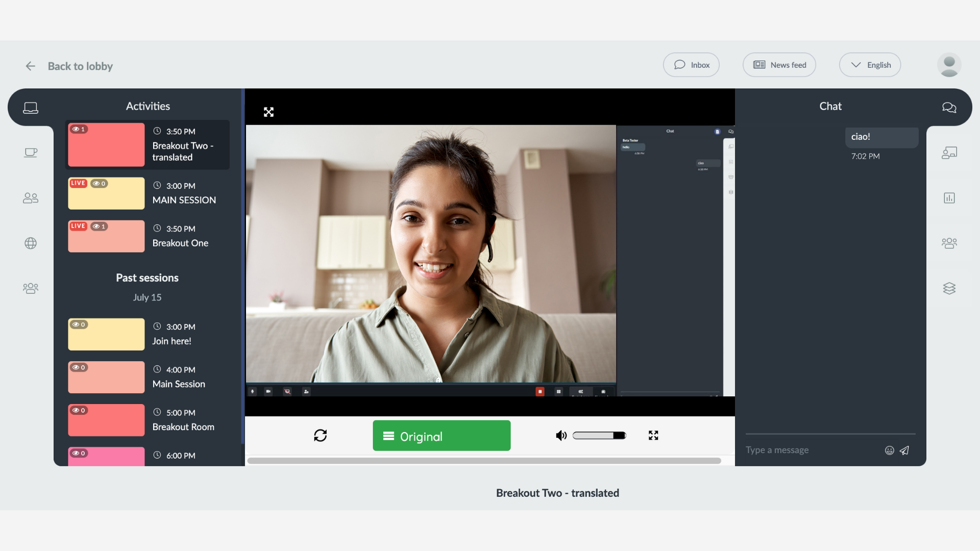
Task: Open the polls chart icon in right sidebar
Action: 949,198
